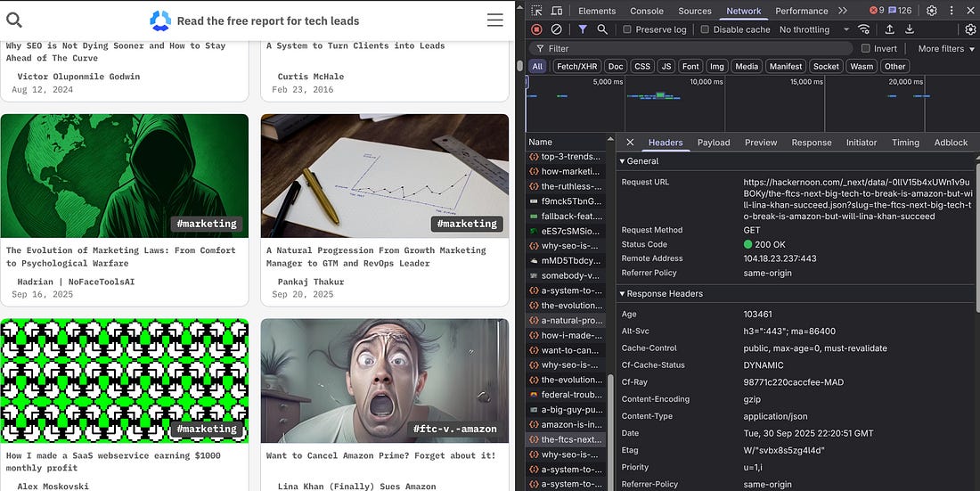Toggle the Socket filter chip
The image size is (980, 491).
[826, 66]
